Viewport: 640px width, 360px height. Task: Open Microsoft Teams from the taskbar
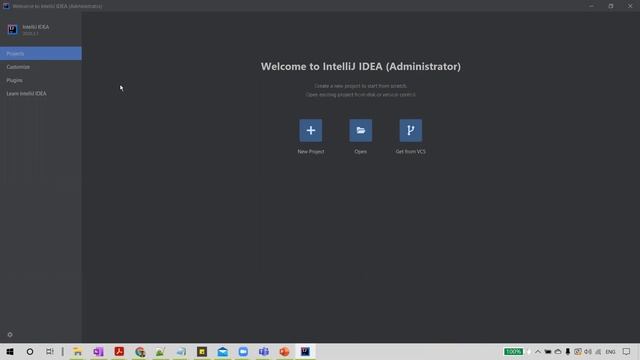(x=264, y=351)
